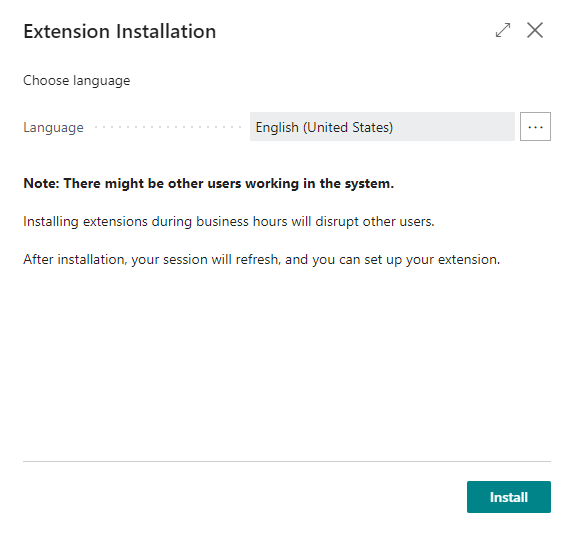The height and width of the screenshot is (536, 573).
Task: Click the business hours disruption message
Action: click(x=229, y=221)
